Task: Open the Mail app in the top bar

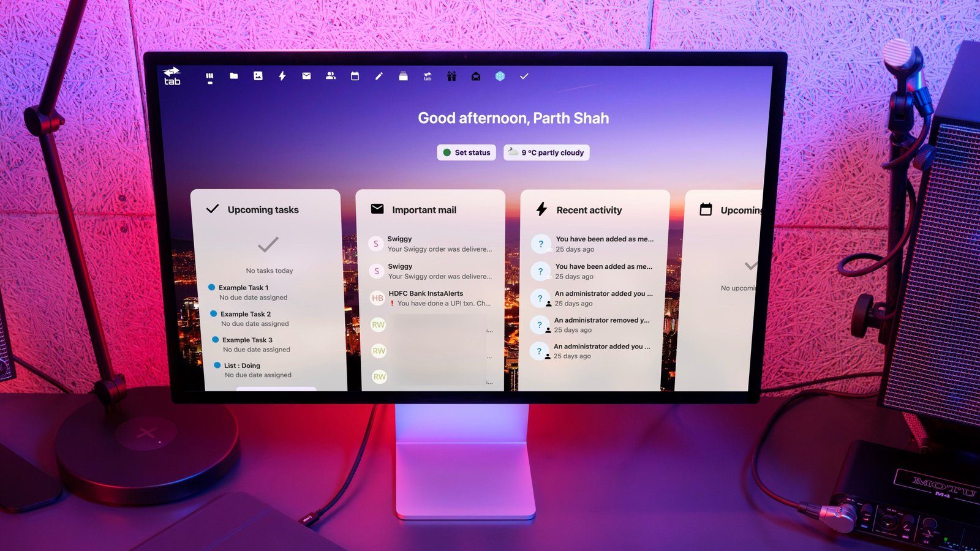Action: [x=306, y=76]
